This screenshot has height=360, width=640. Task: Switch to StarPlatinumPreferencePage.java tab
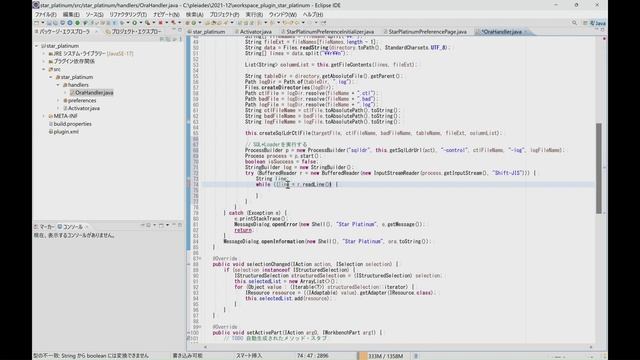click(x=425, y=32)
